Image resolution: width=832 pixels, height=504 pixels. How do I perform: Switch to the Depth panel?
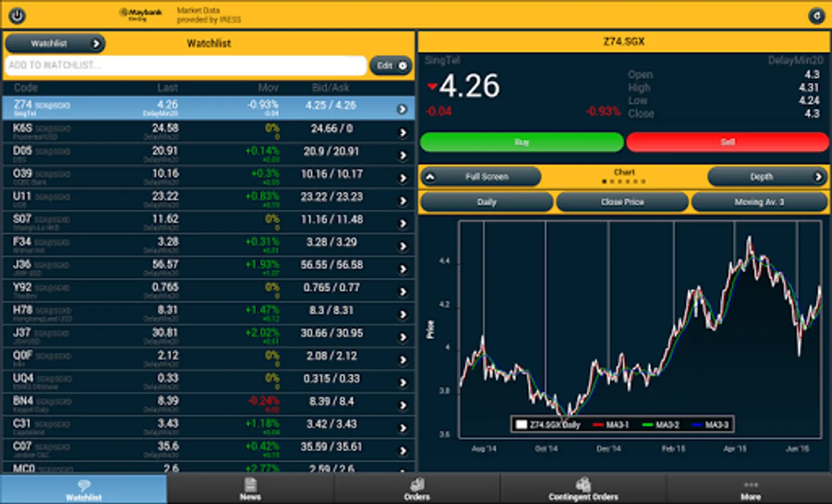click(x=767, y=177)
